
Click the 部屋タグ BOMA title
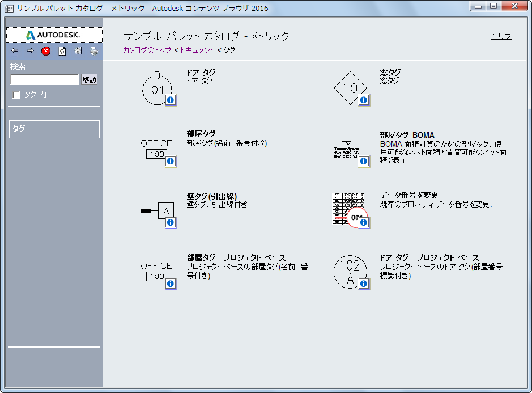click(x=407, y=135)
